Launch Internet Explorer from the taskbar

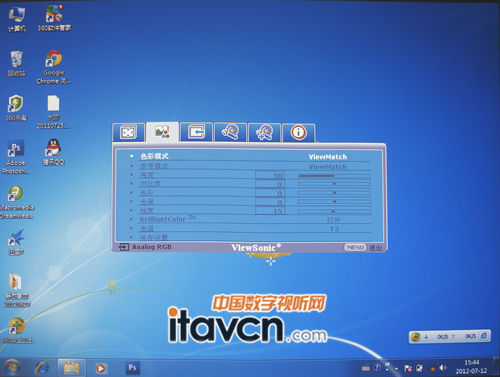click(x=42, y=368)
